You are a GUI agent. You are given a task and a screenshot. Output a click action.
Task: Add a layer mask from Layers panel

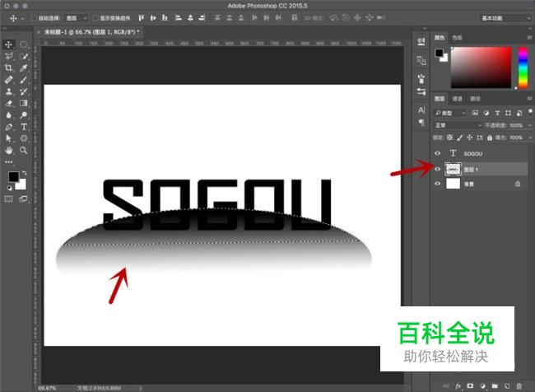click(470, 386)
